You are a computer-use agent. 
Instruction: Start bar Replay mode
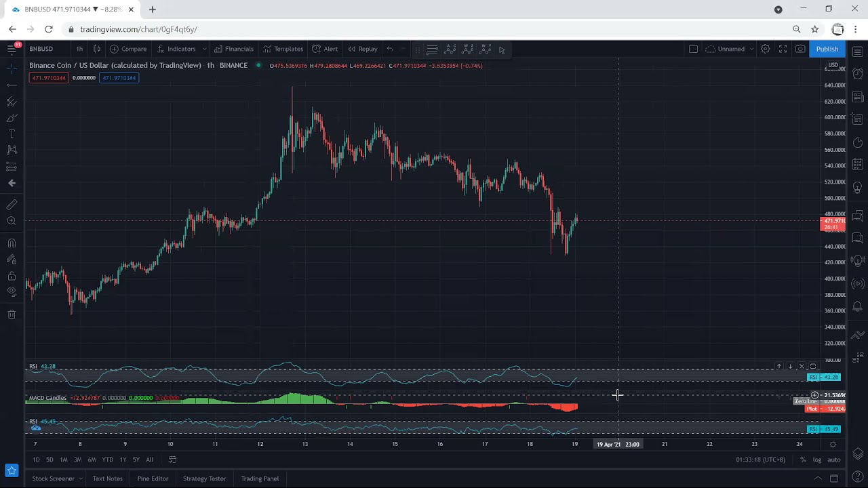coord(362,49)
